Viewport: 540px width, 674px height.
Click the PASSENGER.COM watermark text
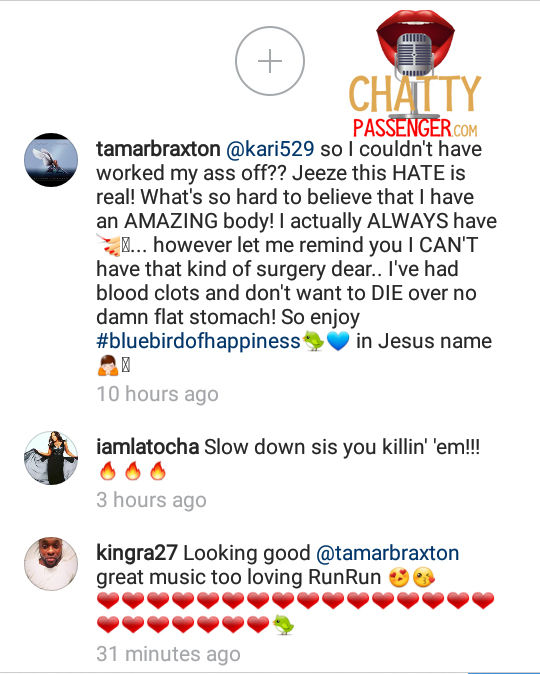[x=415, y=128]
